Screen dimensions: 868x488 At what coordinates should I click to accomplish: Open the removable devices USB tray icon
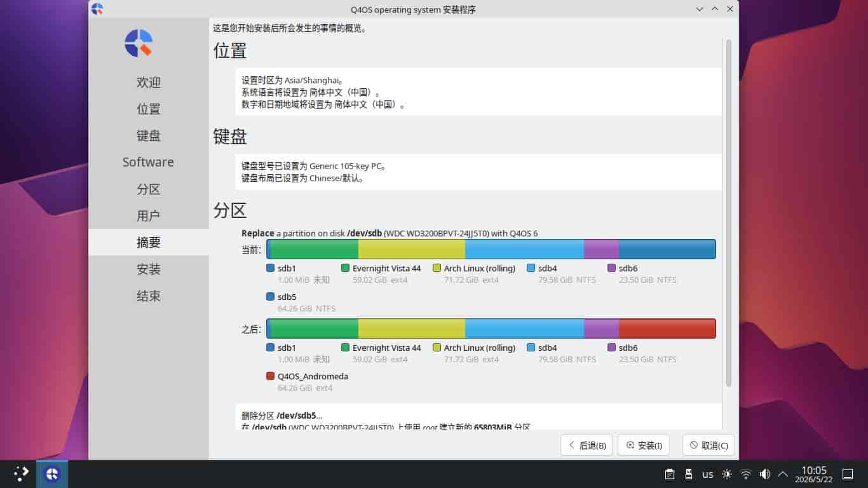pyautogui.click(x=688, y=474)
